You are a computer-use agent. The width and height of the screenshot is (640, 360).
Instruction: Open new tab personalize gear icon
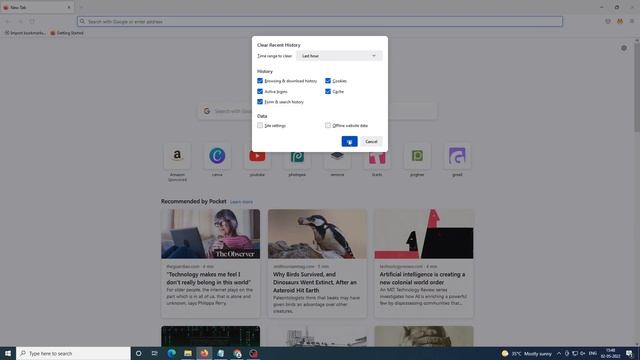[624, 48]
